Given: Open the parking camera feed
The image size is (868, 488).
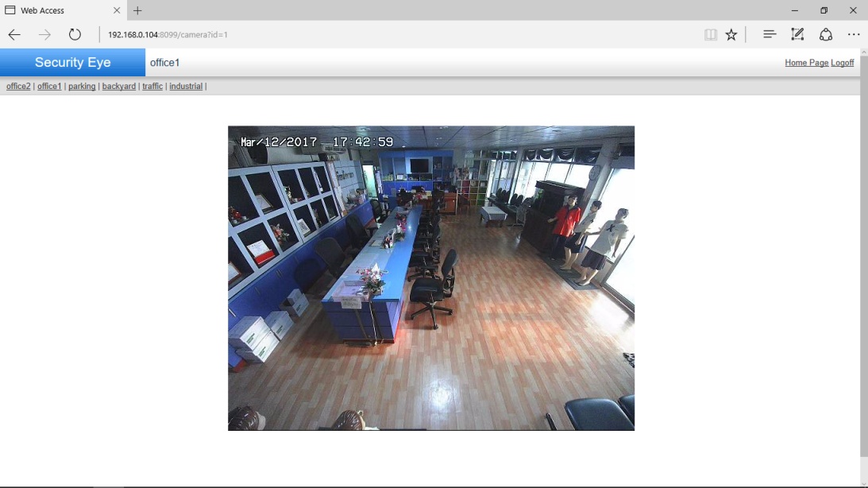Looking at the screenshot, I should pos(82,86).
